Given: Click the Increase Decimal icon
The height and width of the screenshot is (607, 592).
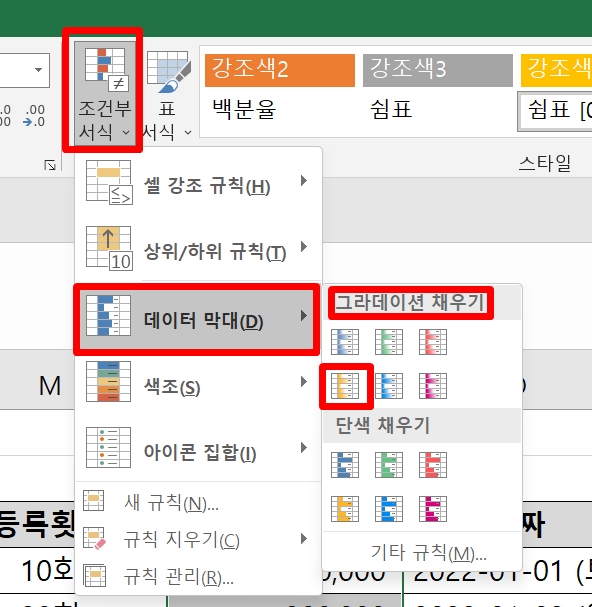Looking at the screenshot, I should pyautogui.click(x=5, y=115).
